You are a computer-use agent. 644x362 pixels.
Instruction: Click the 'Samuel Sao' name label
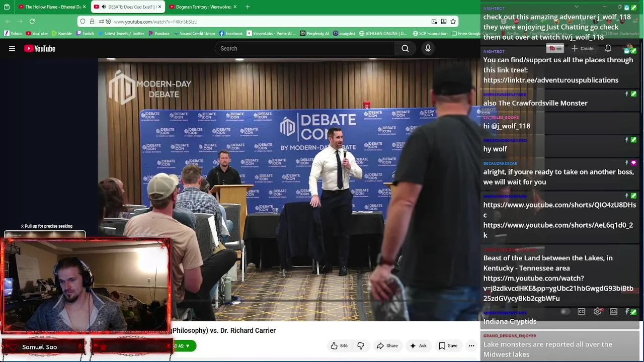tap(39, 347)
